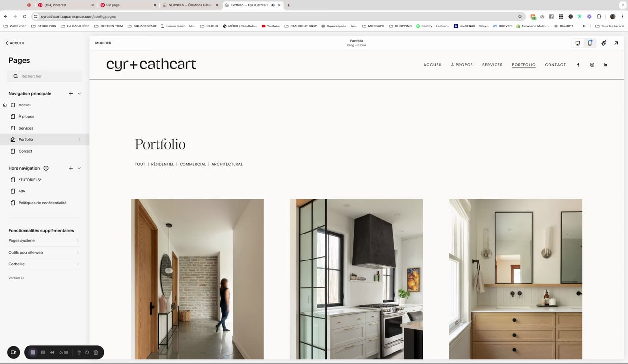628x364 pixels.
Task: Delete recording with trash icon
Action: 96,352
